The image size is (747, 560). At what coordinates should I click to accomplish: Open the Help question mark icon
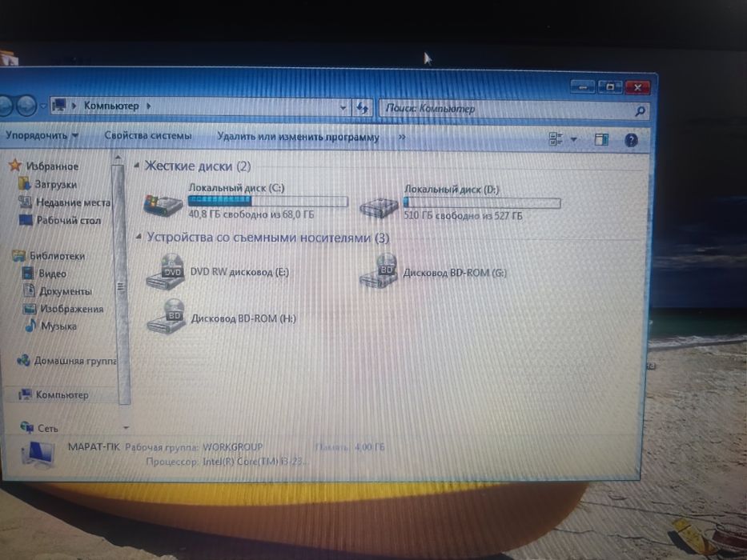pyautogui.click(x=631, y=140)
